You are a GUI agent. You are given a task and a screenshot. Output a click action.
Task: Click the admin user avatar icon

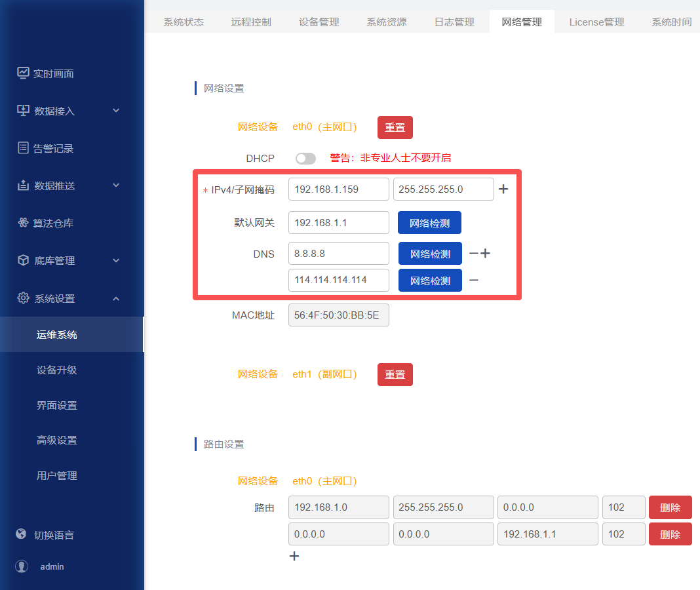(22, 566)
